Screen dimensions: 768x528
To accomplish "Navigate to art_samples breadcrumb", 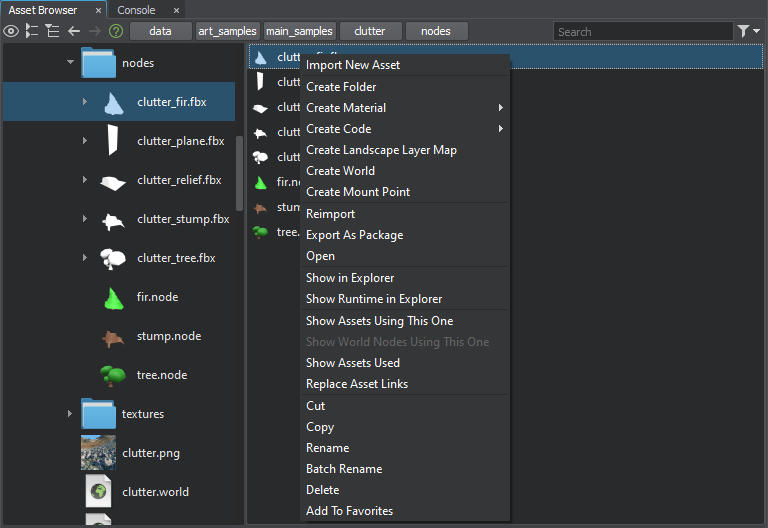I will click(226, 31).
